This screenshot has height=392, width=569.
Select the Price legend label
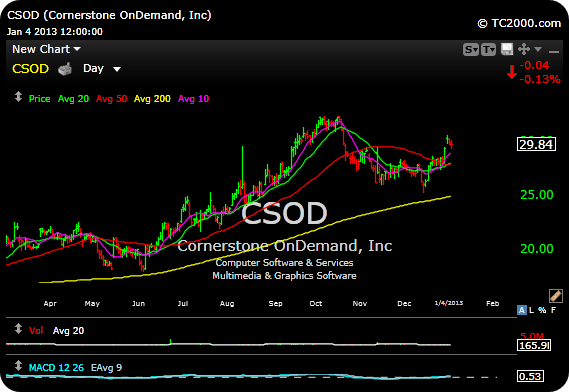tap(40, 99)
